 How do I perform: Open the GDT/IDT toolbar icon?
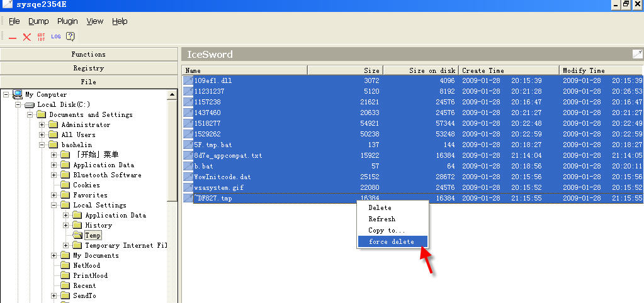(x=41, y=37)
